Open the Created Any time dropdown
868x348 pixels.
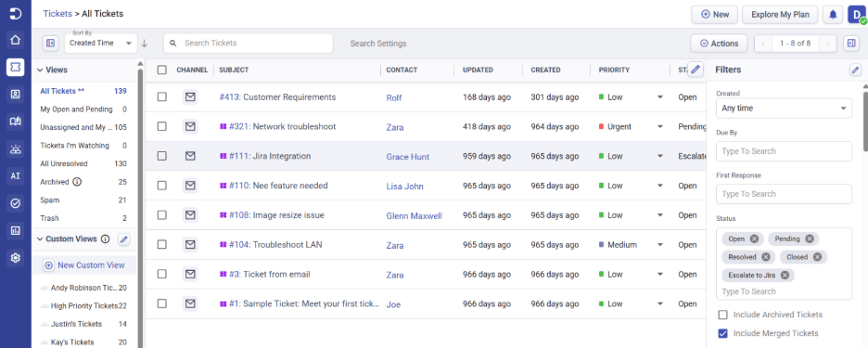[x=784, y=108]
